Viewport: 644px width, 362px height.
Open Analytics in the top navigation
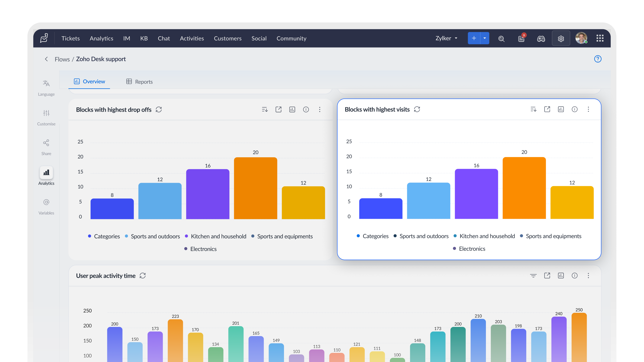102,38
